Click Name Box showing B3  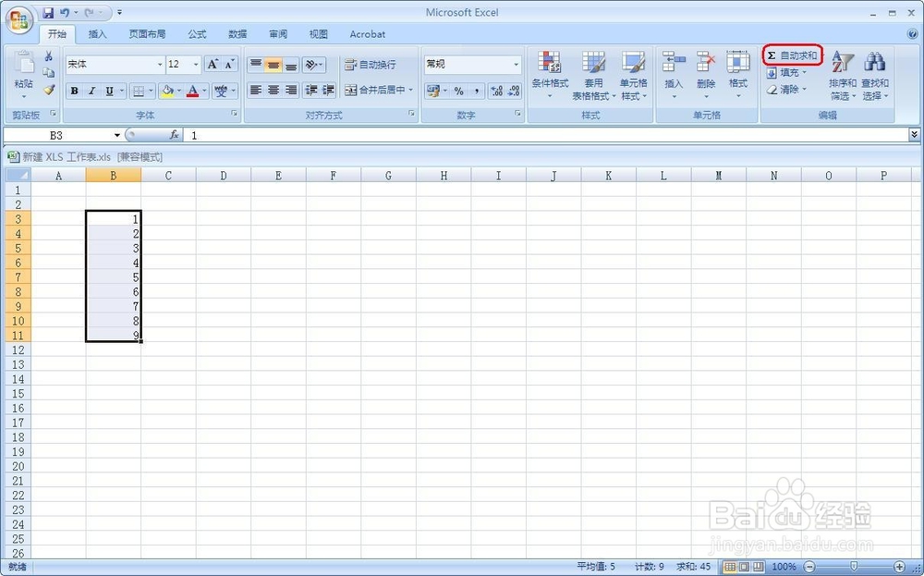(x=57, y=136)
